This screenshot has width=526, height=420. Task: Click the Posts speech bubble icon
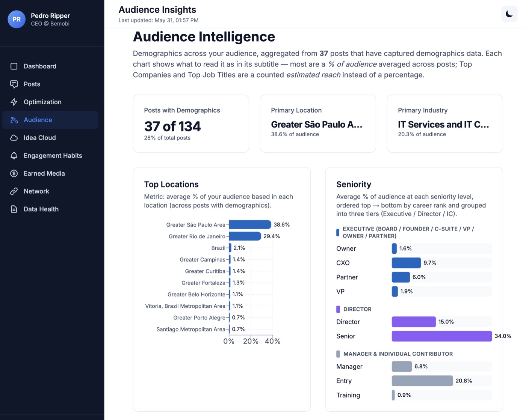14,84
